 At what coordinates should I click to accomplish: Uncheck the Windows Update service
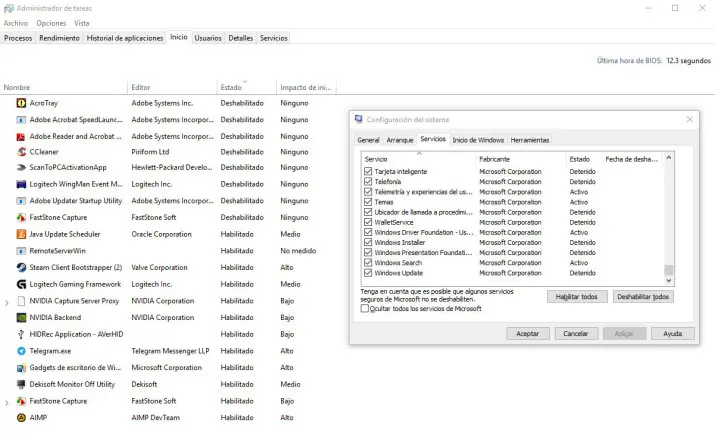point(368,273)
